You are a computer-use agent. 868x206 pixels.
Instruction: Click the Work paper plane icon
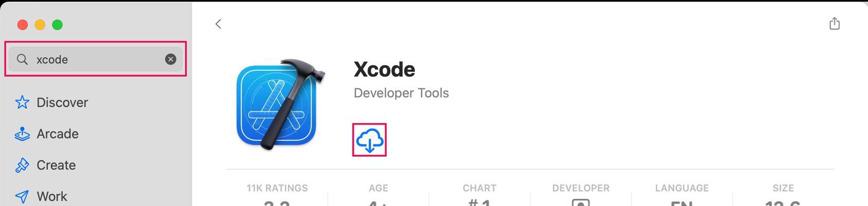click(22, 196)
